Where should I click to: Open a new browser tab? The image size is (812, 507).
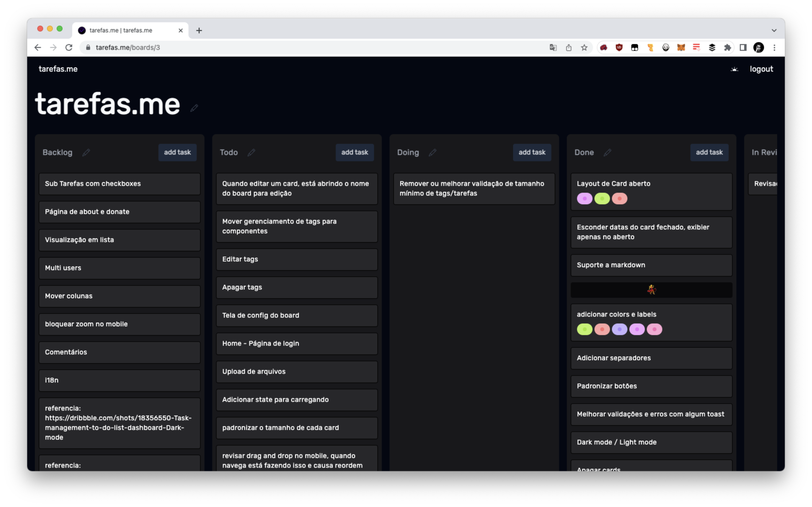click(x=199, y=31)
